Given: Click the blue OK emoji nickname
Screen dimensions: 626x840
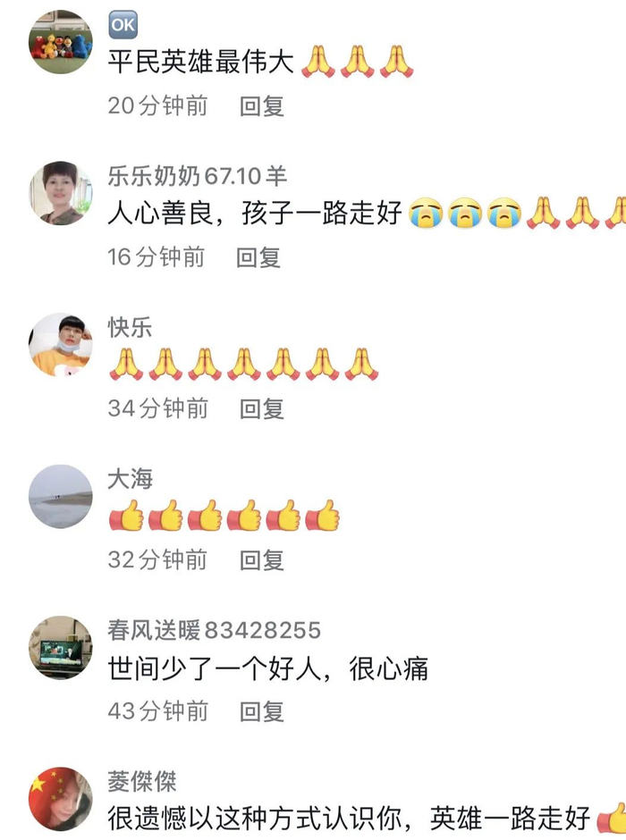Looking at the screenshot, I should (x=123, y=25).
